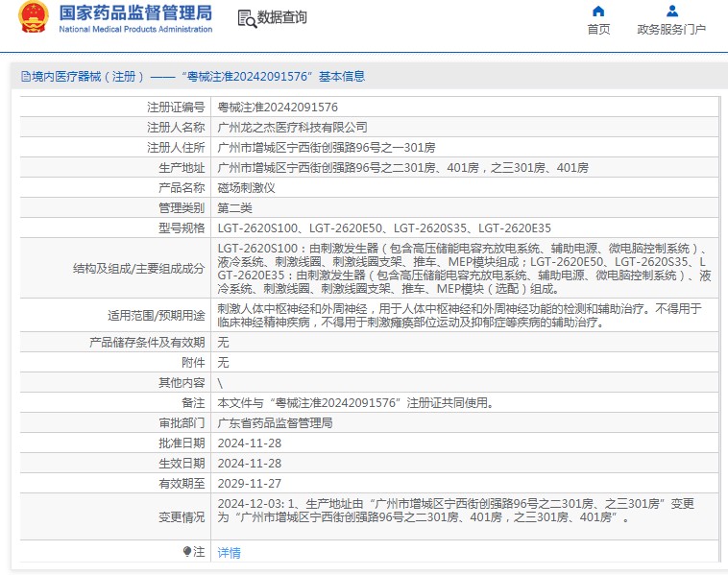Click the model spec LGT-2620S100 row value

coord(384,228)
